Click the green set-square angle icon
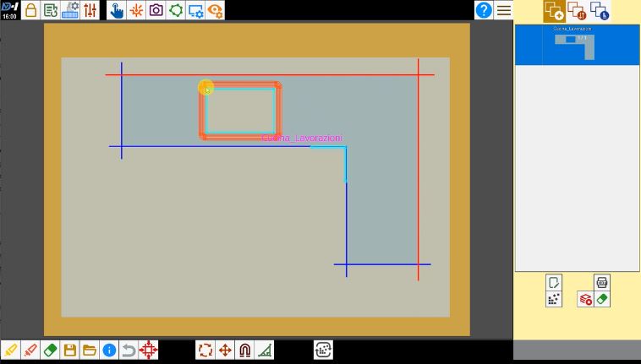Viewport: 641px width, 364px height. pyautogui.click(x=264, y=350)
